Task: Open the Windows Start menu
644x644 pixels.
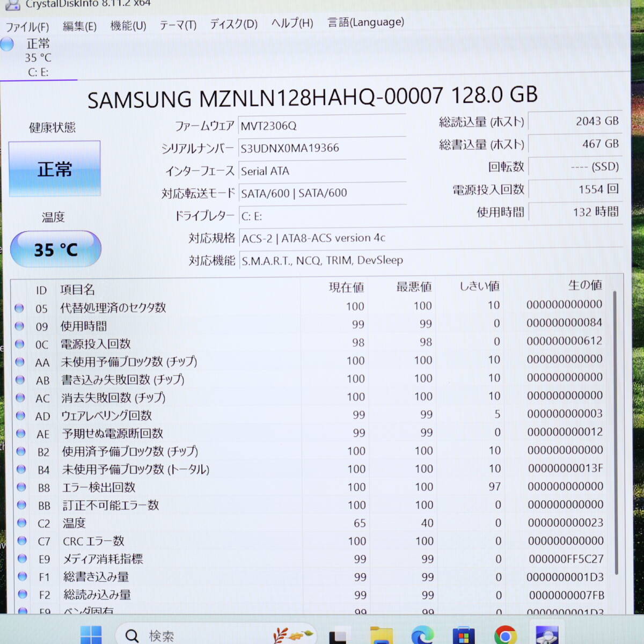Action: (91, 635)
